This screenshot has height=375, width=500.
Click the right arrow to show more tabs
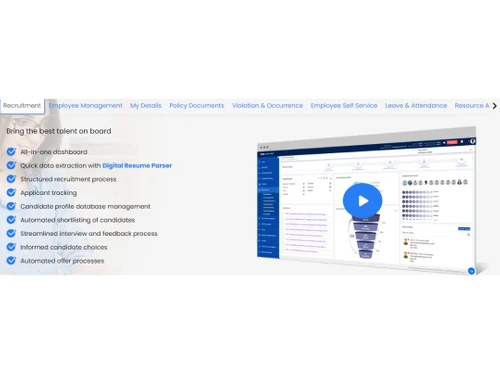(495, 106)
